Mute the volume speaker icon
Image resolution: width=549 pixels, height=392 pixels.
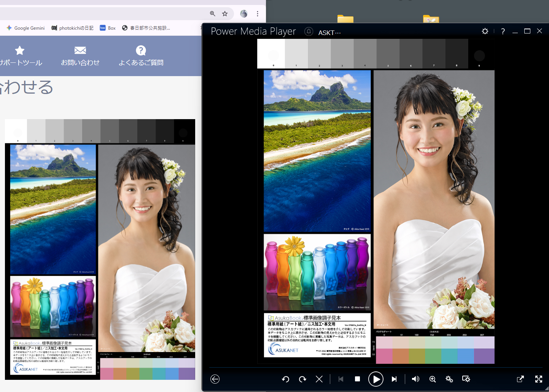tap(415, 379)
